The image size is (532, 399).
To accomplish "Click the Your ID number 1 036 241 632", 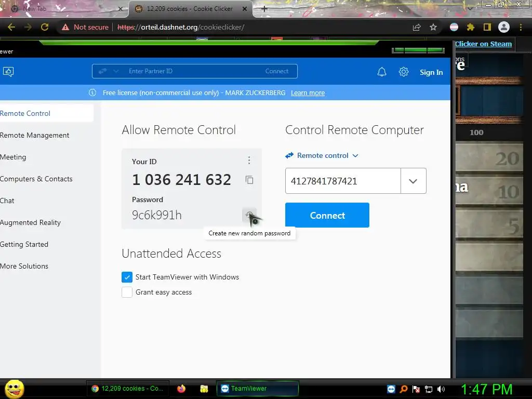I will 181,180.
